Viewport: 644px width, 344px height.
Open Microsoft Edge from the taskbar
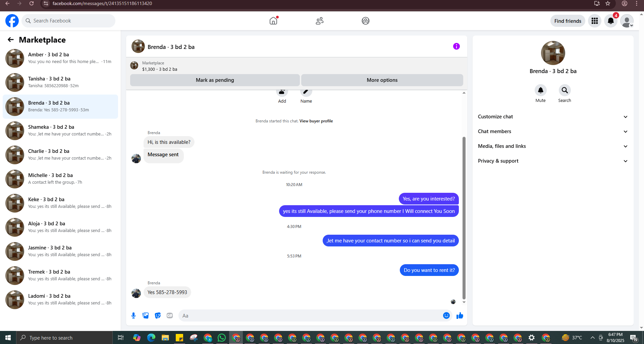click(x=151, y=338)
